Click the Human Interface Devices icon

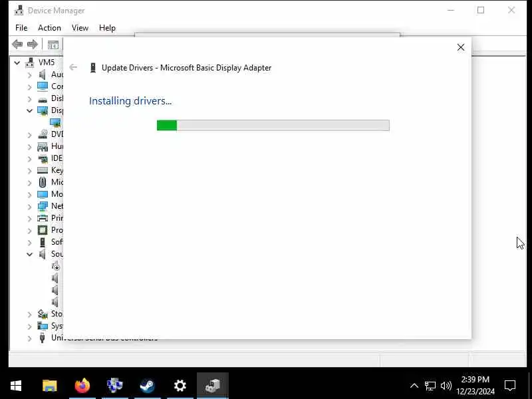(43, 146)
